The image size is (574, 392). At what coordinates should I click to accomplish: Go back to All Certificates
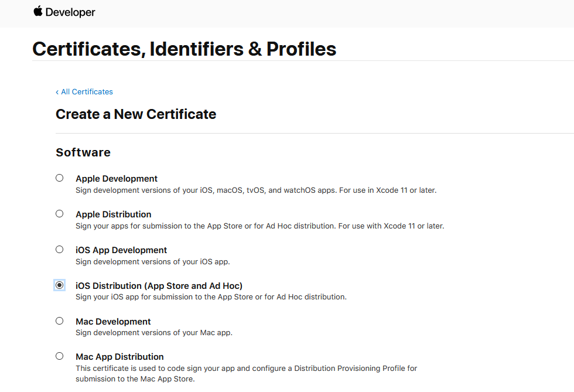pyautogui.click(x=87, y=92)
